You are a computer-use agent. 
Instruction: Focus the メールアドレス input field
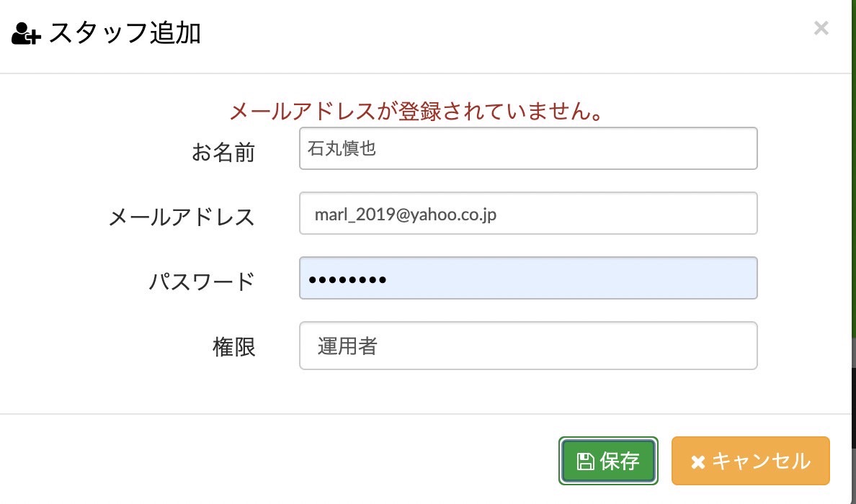click(528, 213)
